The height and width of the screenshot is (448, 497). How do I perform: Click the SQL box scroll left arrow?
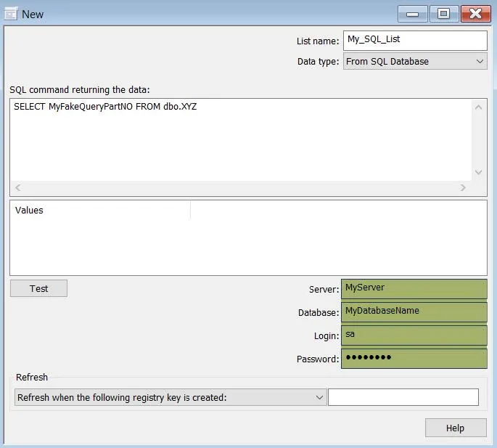coord(18,187)
